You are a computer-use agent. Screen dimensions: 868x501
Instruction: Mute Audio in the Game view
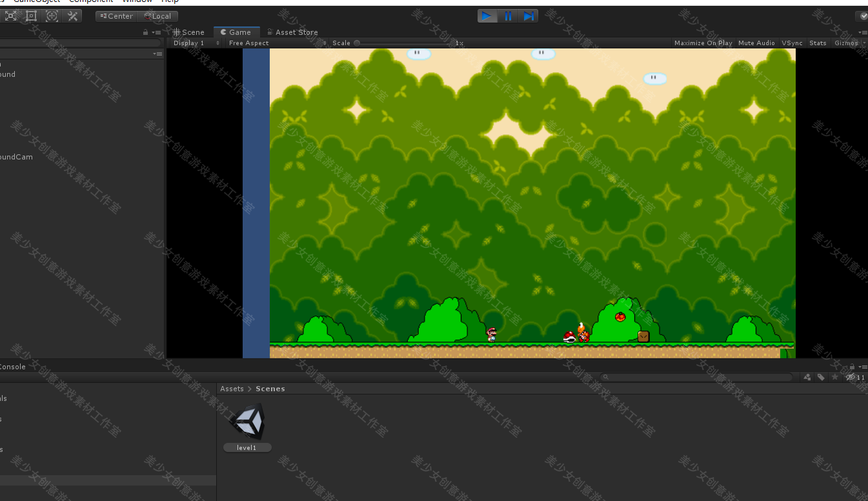point(756,43)
